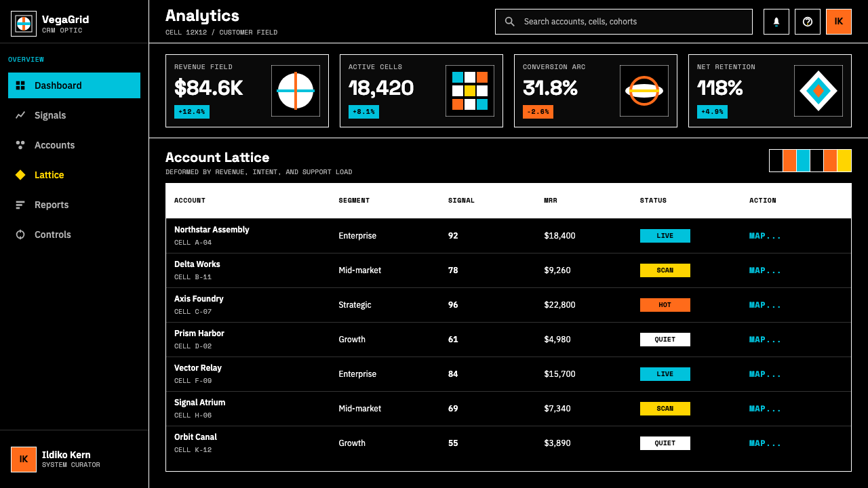Focus the search accounts, cells, cohorts field

[624, 22]
